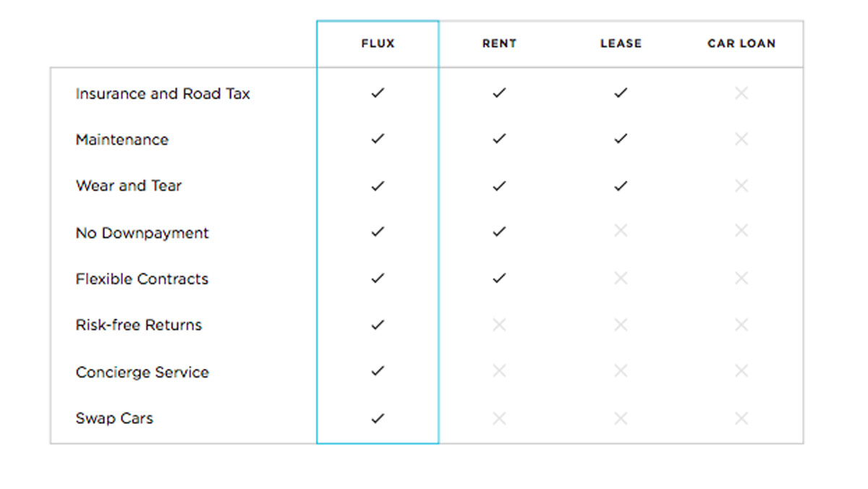Select the FLUX column header
This screenshot has width=868, height=489.
pyautogui.click(x=378, y=43)
